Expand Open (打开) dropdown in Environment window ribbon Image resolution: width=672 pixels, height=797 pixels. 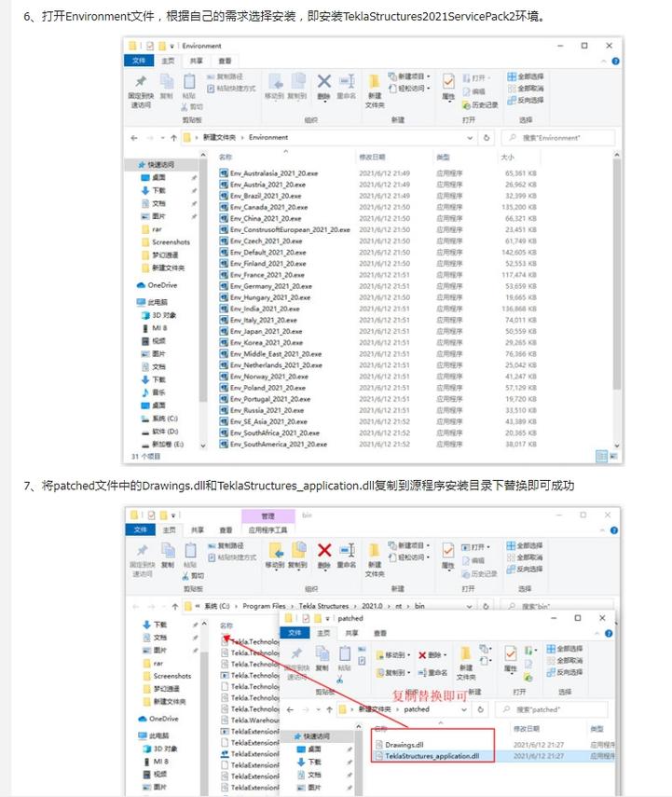pyautogui.click(x=477, y=77)
